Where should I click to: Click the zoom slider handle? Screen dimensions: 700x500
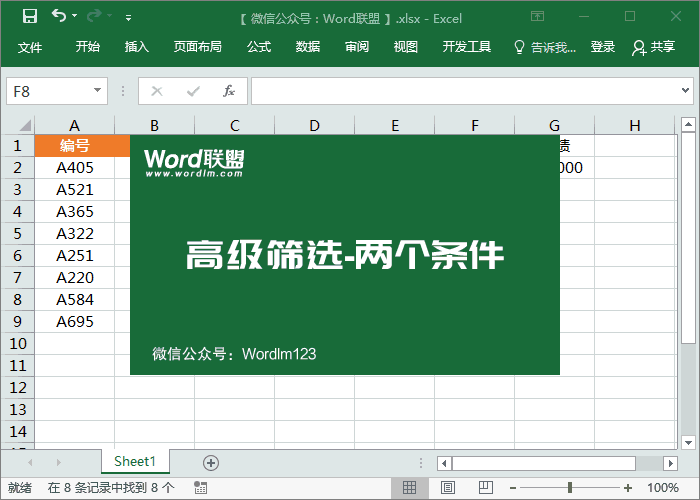(x=570, y=488)
